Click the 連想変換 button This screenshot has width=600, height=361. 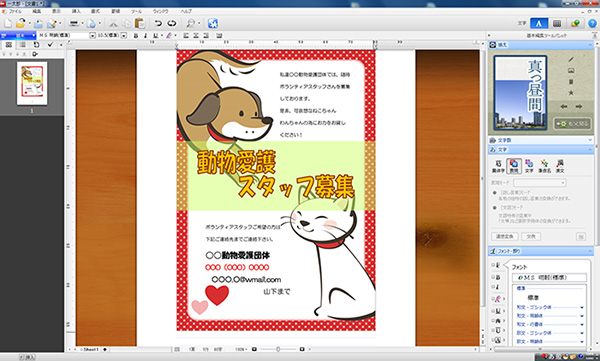505,237
